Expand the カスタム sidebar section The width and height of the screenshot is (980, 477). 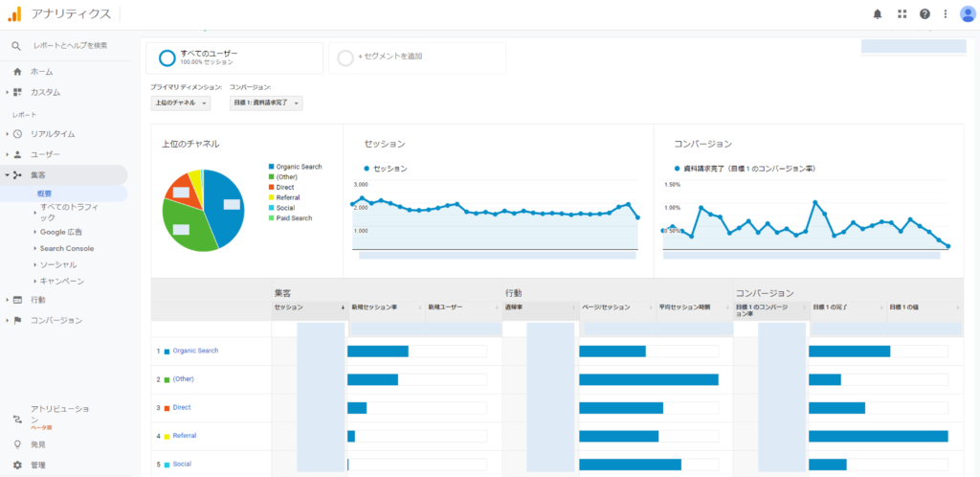(x=7, y=93)
